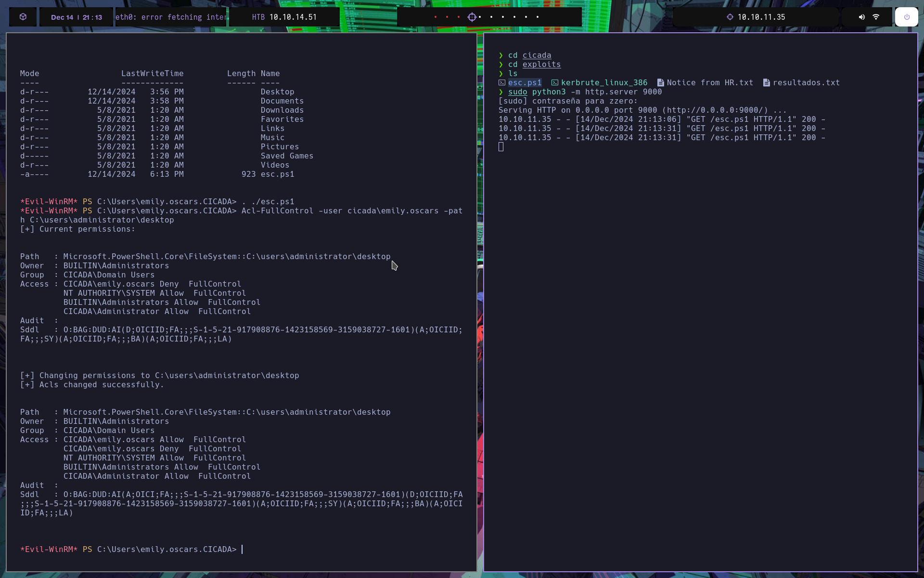
Task: Click resultados.txt filename
Action: (x=807, y=83)
